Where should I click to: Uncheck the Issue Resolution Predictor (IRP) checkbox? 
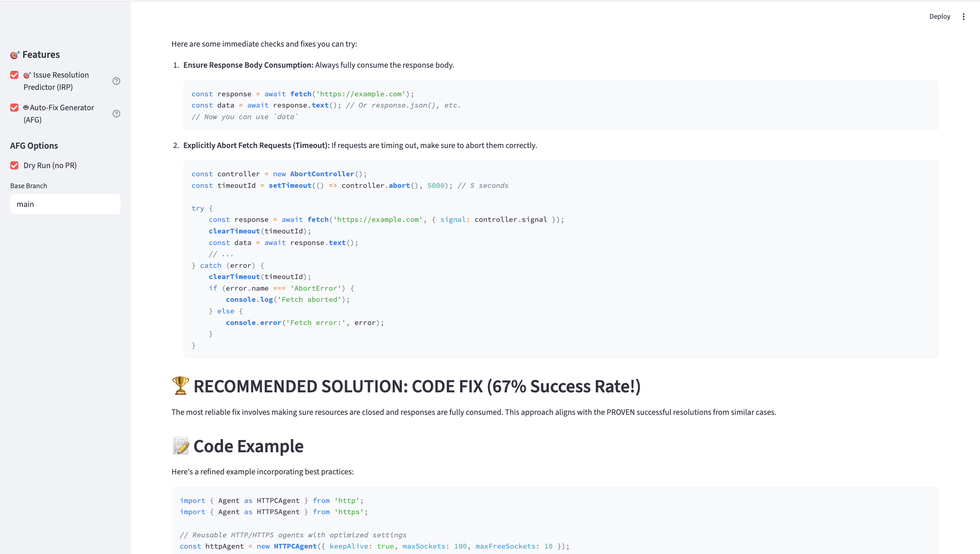[14, 75]
